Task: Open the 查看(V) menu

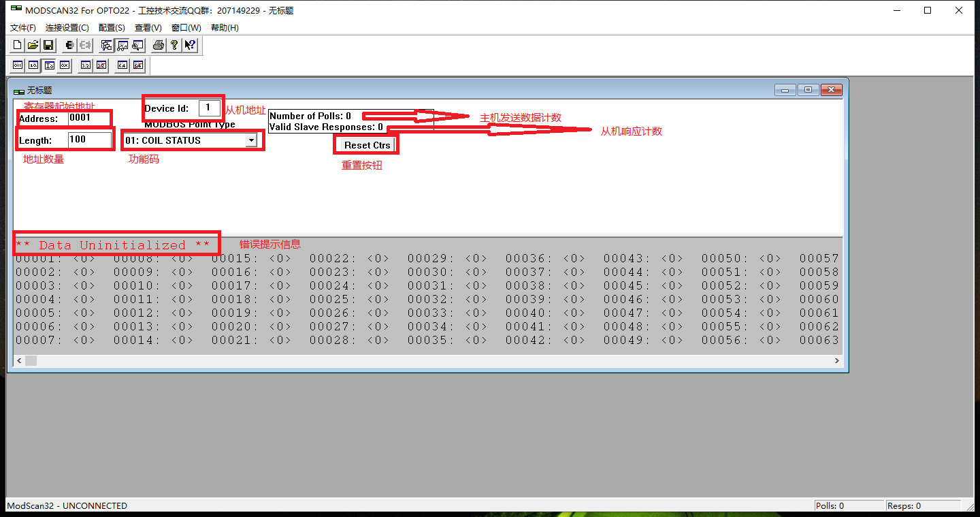Action: click(148, 27)
